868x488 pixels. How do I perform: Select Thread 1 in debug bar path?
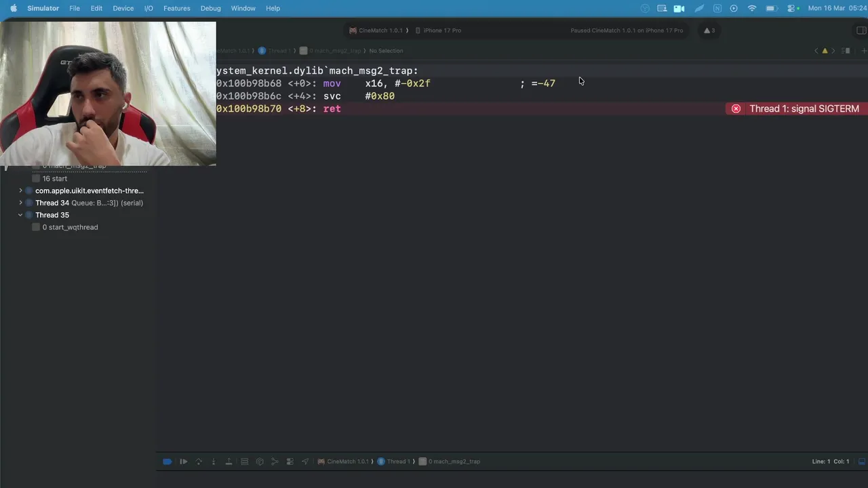pos(394,462)
